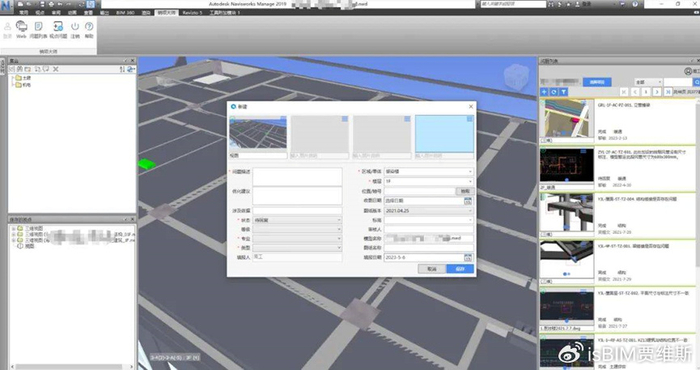Switch to ribbon tab between BIM 360 and active tab

click(x=146, y=12)
